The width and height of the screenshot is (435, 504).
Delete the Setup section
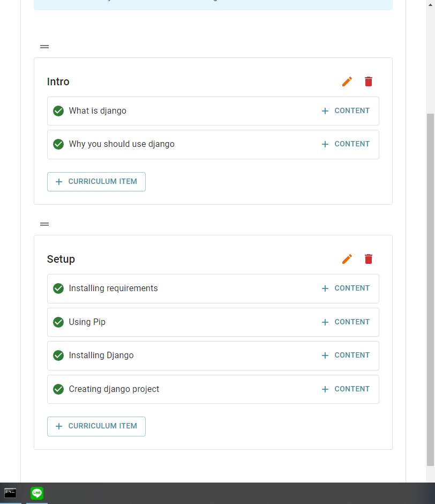click(x=369, y=259)
